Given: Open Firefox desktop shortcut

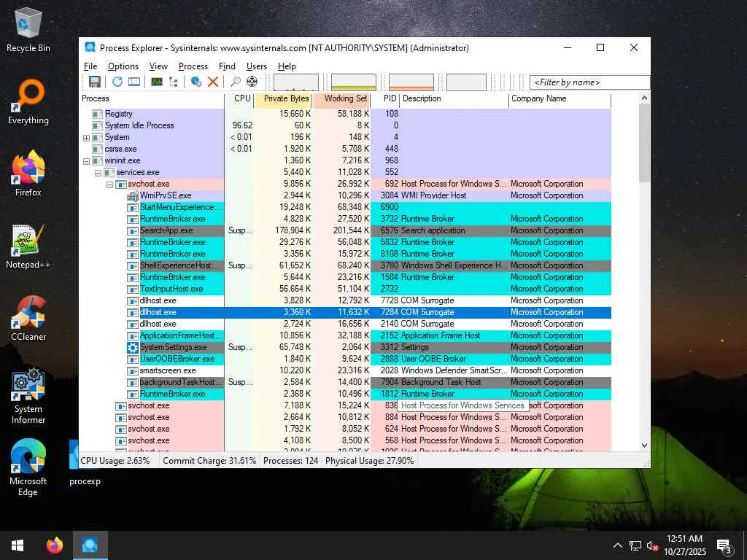Looking at the screenshot, I should click(x=28, y=174).
